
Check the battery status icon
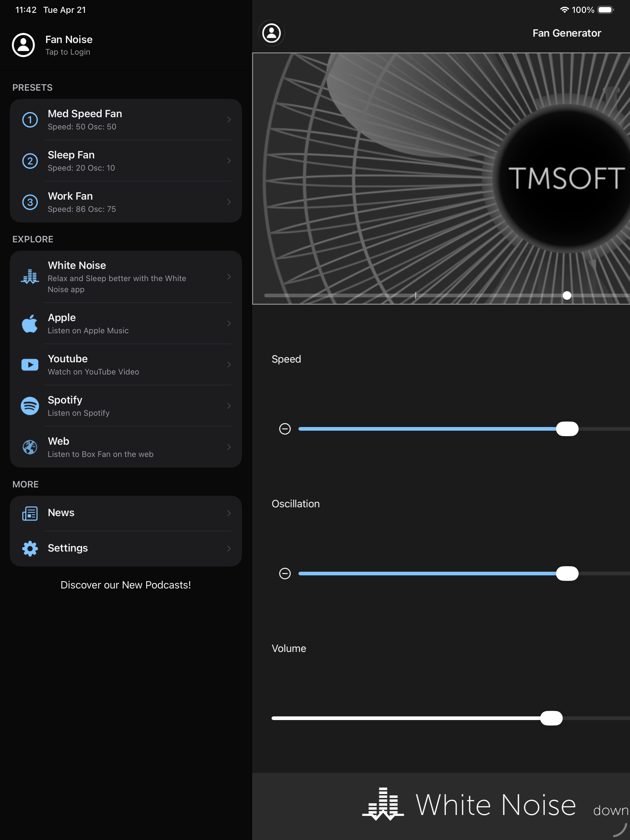[606, 10]
